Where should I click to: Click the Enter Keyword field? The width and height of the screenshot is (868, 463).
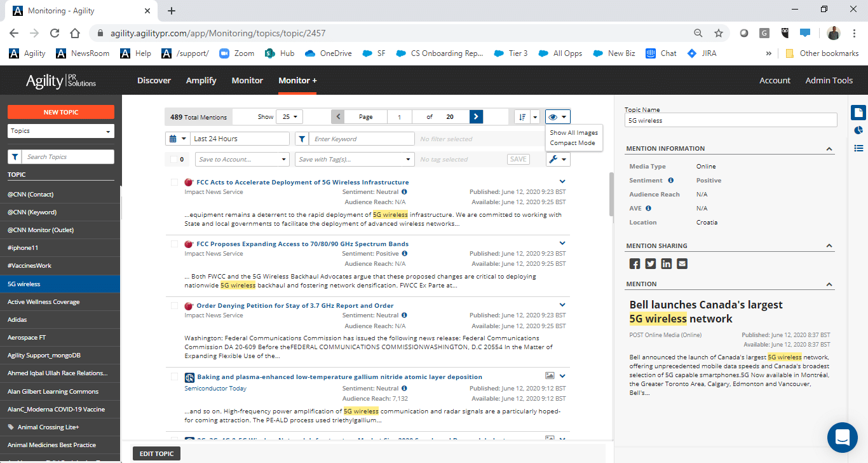pyautogui.click(x=362, y=139)
